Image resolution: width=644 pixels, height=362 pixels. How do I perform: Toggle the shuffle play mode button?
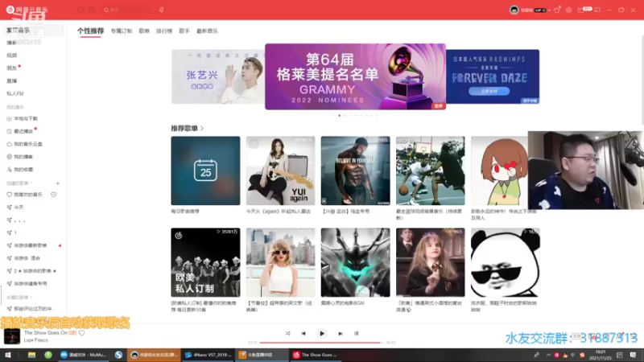click(x=287, y=333)
